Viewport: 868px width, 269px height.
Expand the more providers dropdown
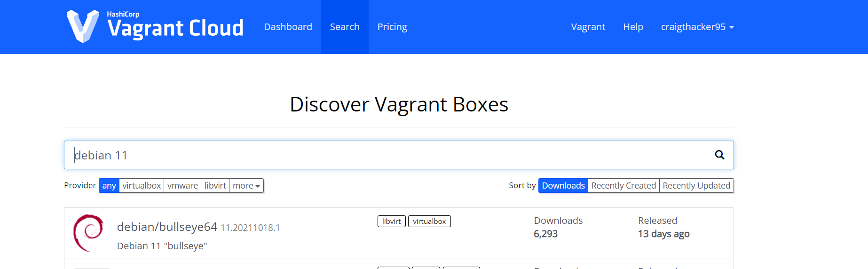coord(246,186)
